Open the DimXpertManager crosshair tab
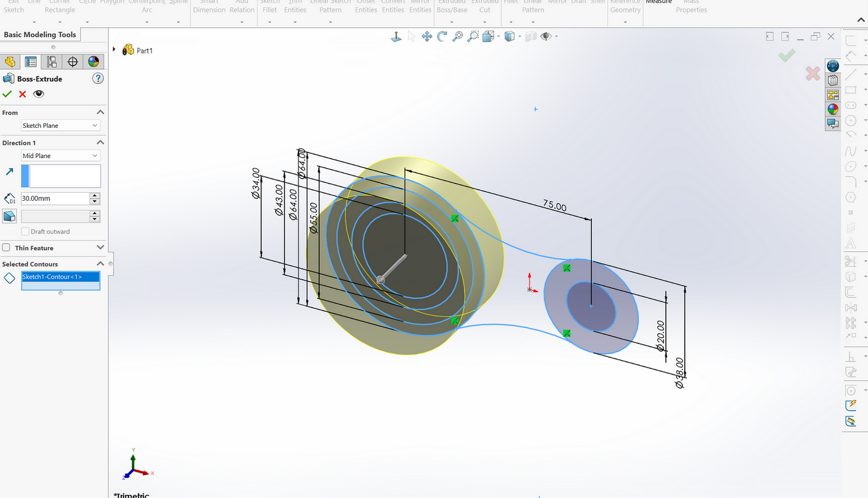This screenshot has width=868, height=498. tap(72, 62)
